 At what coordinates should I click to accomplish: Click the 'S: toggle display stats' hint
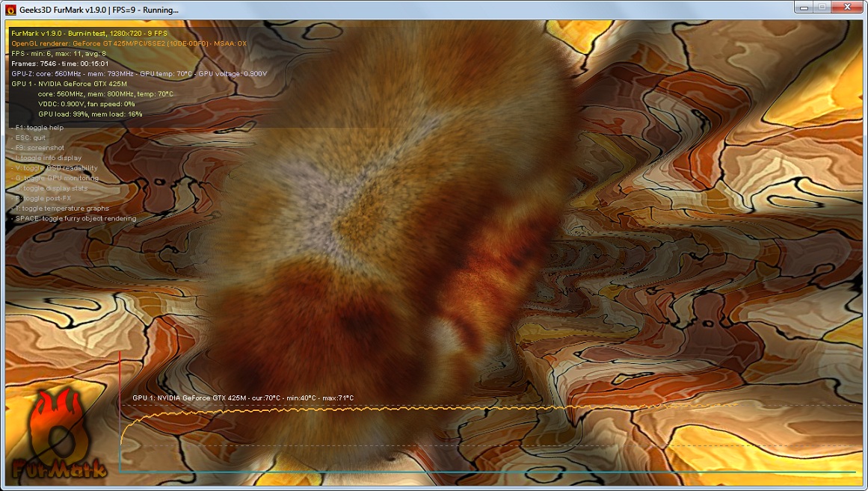point(49,188)
